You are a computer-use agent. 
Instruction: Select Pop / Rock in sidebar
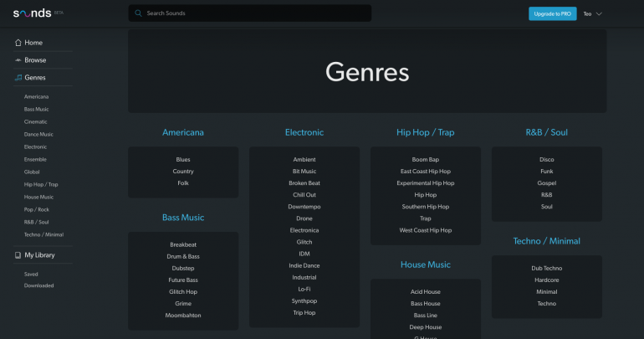click(x=37, y=209)
